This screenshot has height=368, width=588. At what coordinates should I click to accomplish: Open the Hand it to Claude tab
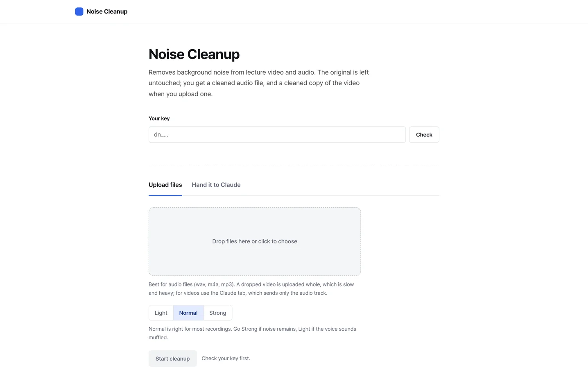point(216,185)
